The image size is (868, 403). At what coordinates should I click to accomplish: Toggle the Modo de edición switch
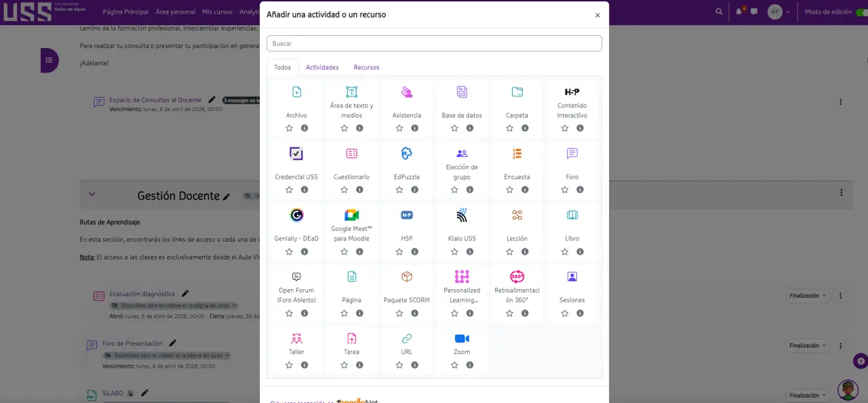pos(861,12)
